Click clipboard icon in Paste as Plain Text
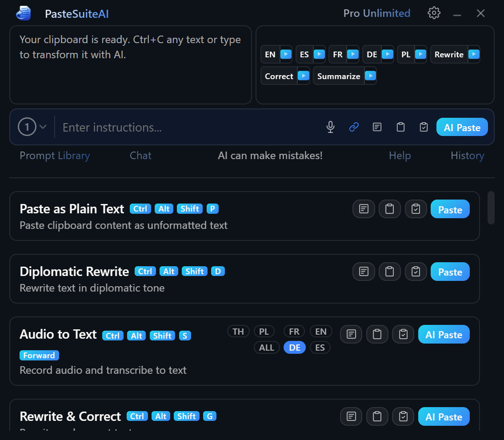The image size is (504, 440). coord(390,209)
